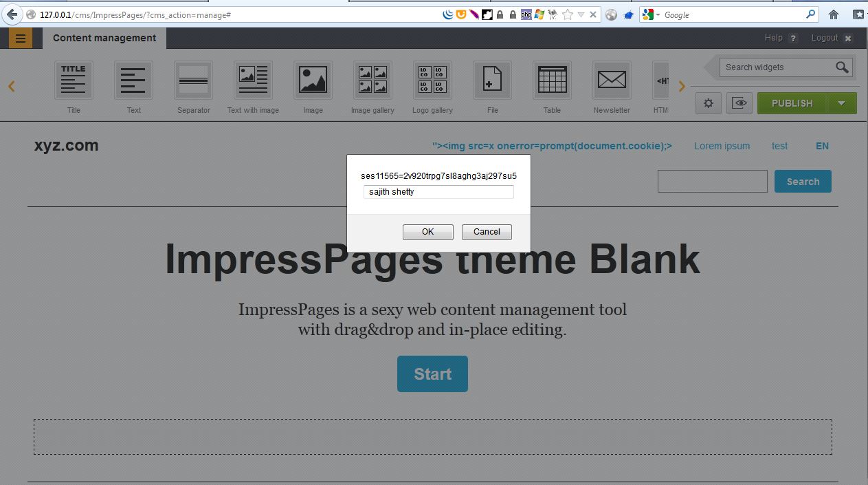Open the orange hamburger admin menu

(21, 39)
